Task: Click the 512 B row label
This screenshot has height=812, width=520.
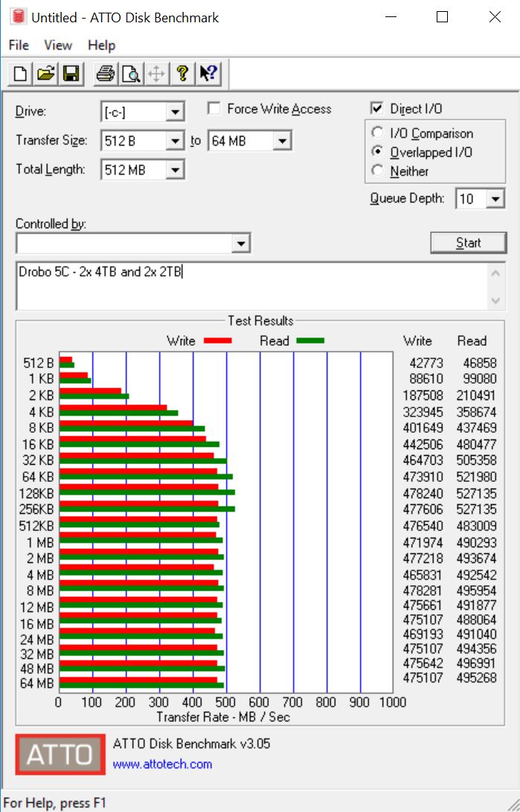Action: [x=39, y=363]
